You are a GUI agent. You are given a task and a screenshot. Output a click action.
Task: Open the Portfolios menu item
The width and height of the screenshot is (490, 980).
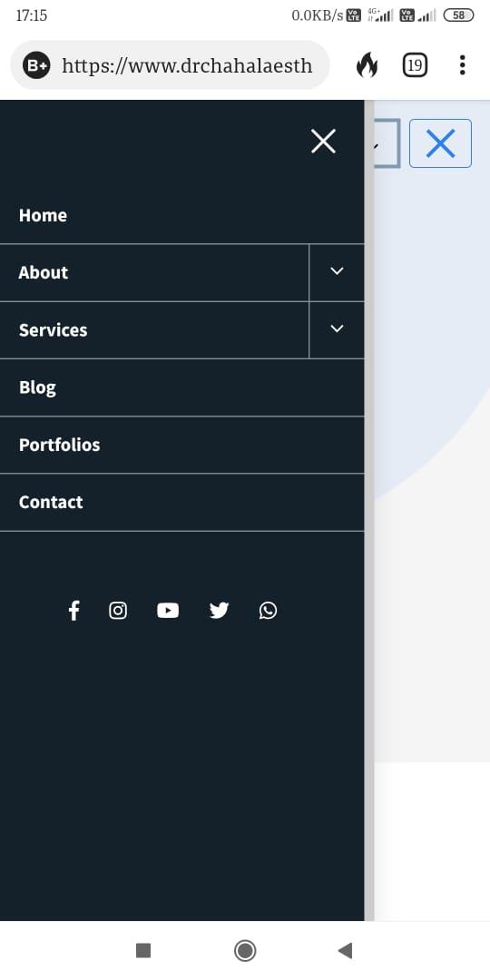point(181,445)
